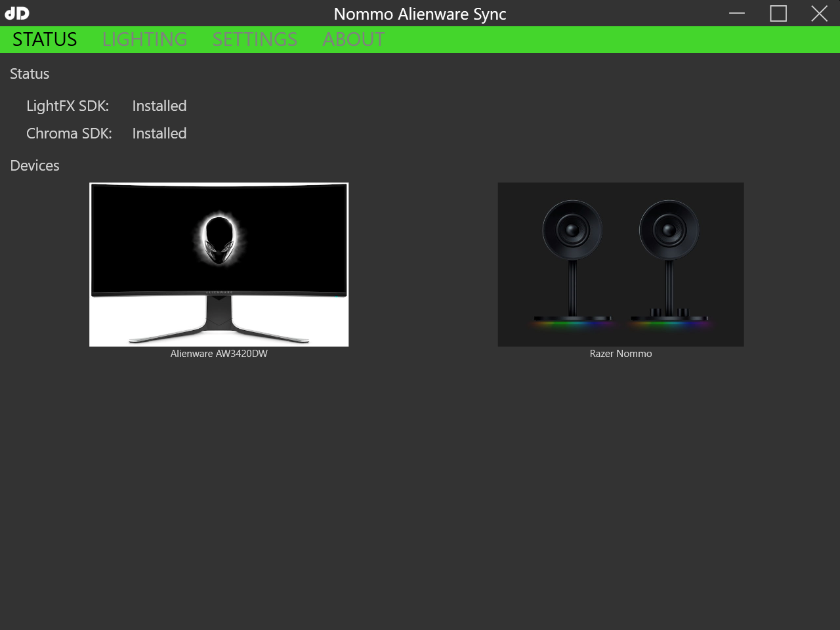Screen dimensions: 840x630
Task: Click the LightFX SDK 'Installed' value
Action: (159, 106)
